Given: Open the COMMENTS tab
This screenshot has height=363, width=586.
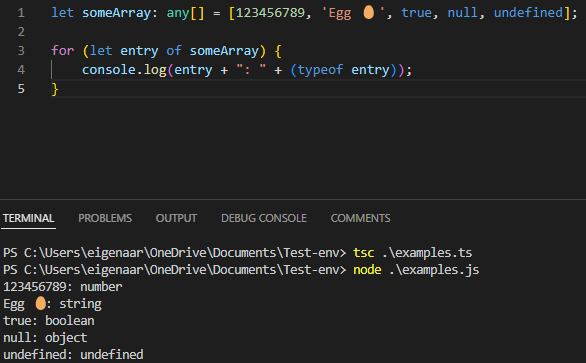Looking at the screenshot, I should pos(360,218).
